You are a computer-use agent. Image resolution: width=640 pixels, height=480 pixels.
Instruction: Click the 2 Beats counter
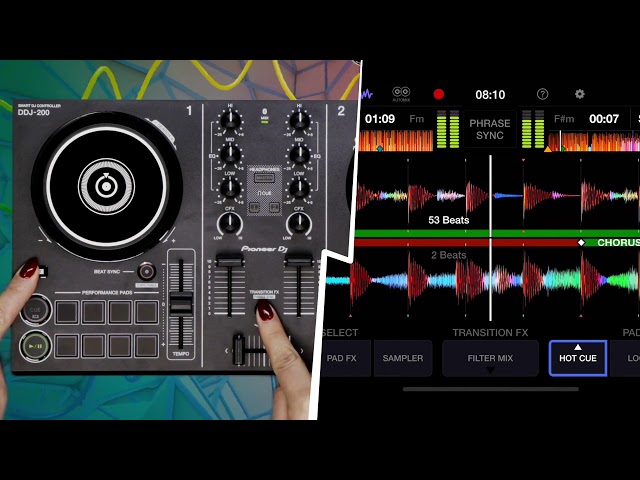449,255
